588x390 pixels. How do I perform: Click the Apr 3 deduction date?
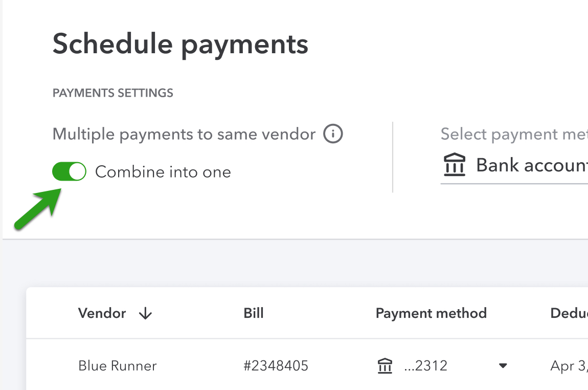click(569, 366)
